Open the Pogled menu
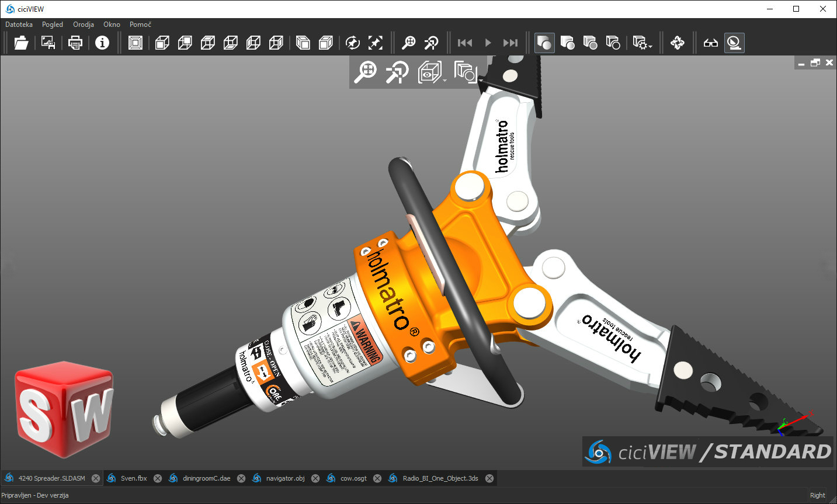837x504 pixels. click(53, 25)
